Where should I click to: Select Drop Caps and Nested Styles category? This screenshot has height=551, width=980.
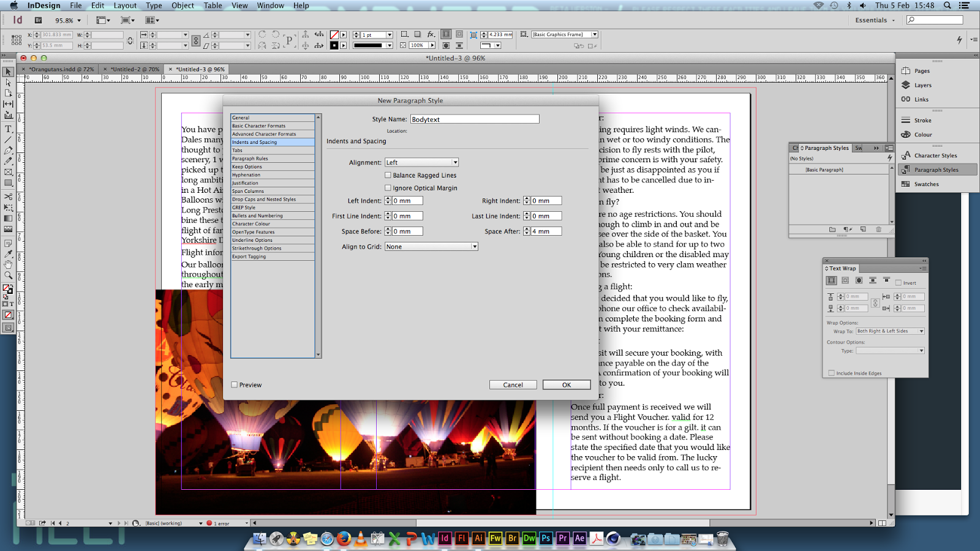[273, 199]
